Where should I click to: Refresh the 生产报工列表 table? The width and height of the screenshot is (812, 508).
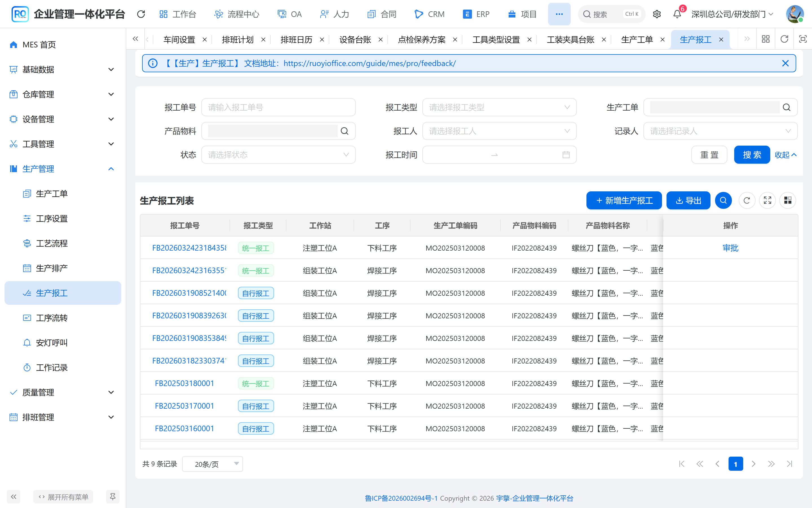pos(747,201)
